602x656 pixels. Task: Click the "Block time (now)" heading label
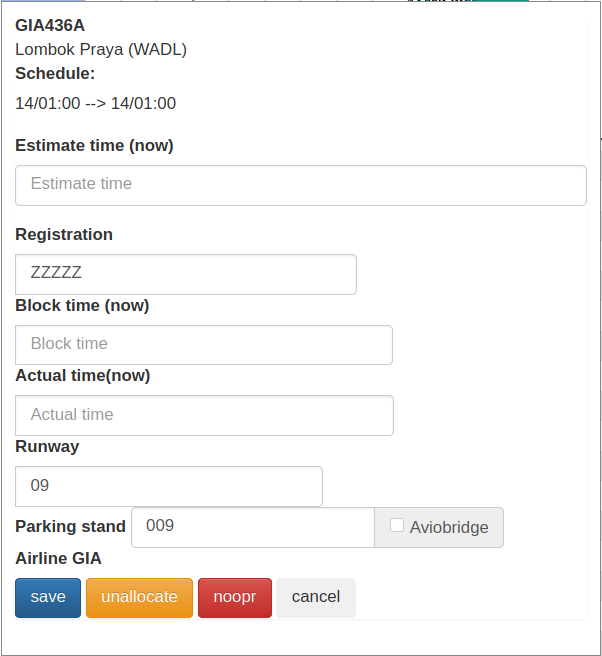82,306
